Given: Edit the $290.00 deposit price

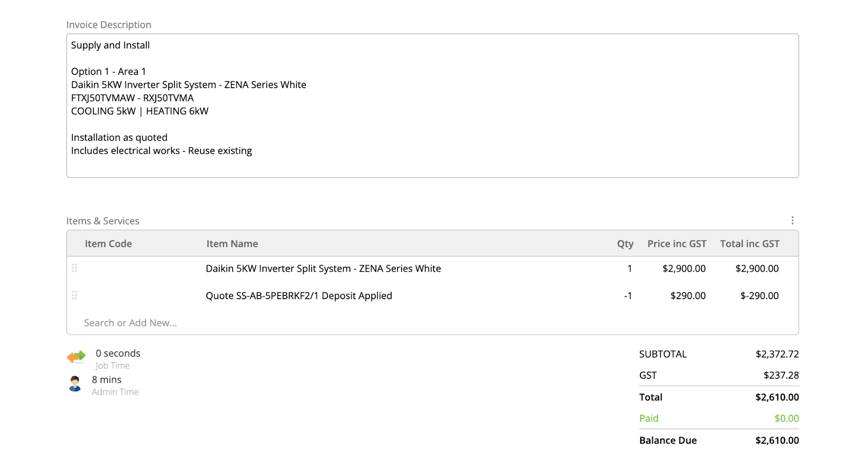Looking at the screenshot, I should (688, 296).
